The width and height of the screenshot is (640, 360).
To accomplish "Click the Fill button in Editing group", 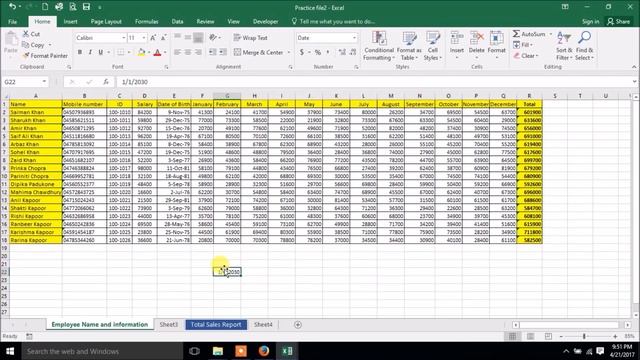I will click(x=522, y=45).
